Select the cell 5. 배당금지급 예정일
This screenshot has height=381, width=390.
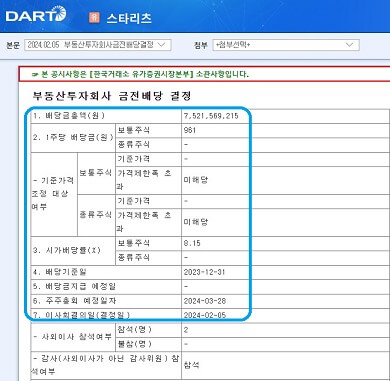[x=106, y=287]
